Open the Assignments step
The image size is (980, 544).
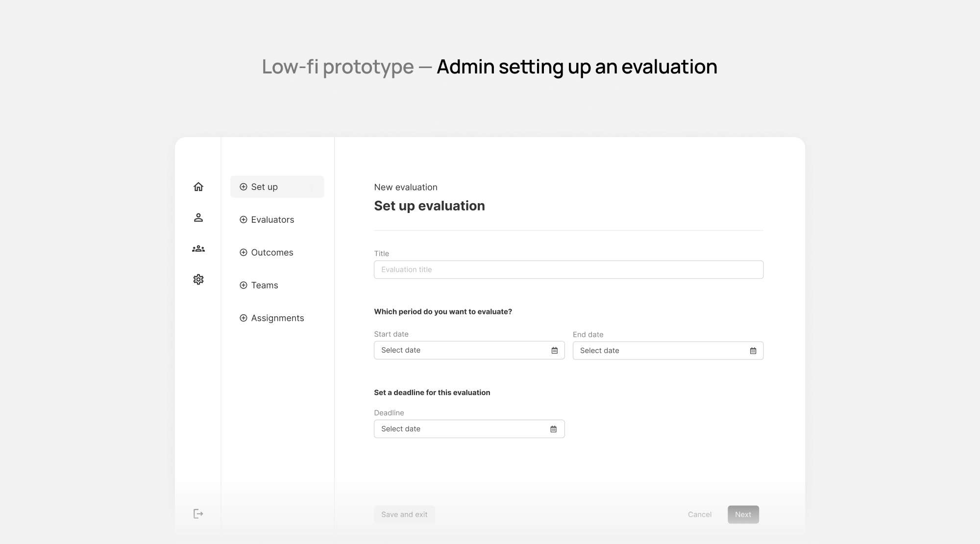tap(277, 318)
